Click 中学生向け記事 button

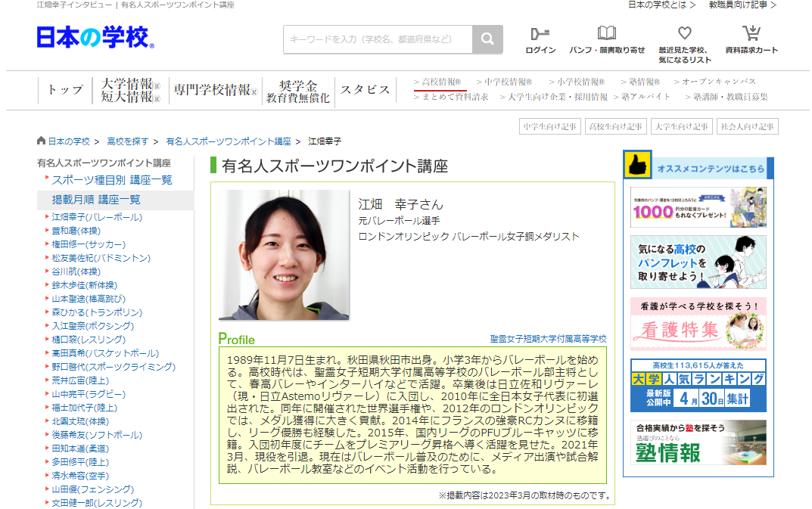(550, 126)
